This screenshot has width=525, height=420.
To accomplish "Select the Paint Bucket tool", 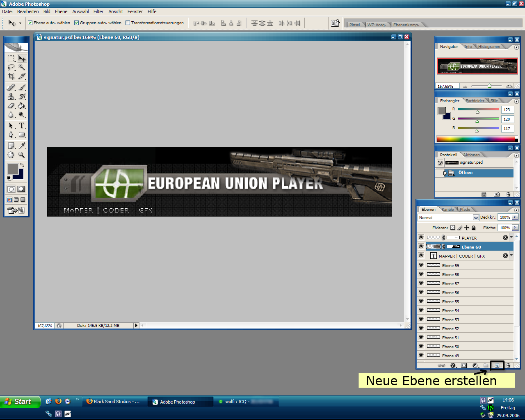I will point(22,105).
